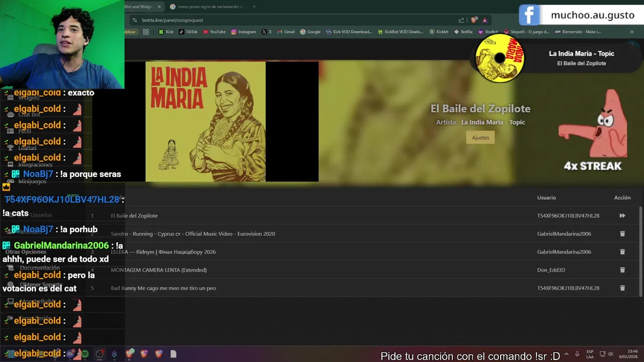The width and height of the screenshot is (644, 362).
Task: Share this page from address bar
Action: pos(461,20)
